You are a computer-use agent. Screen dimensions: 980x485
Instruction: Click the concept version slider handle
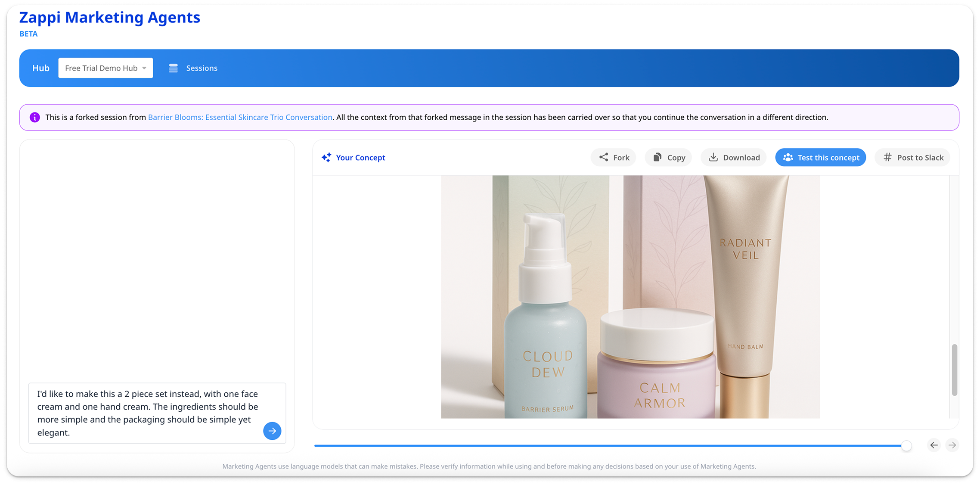pos(906,445)
